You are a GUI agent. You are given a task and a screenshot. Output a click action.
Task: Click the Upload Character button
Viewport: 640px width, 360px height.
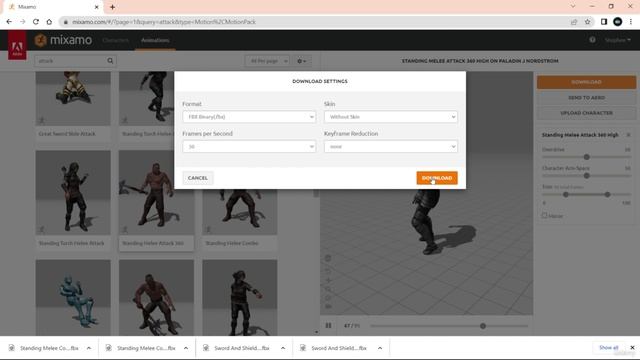(x=586, y=113)
